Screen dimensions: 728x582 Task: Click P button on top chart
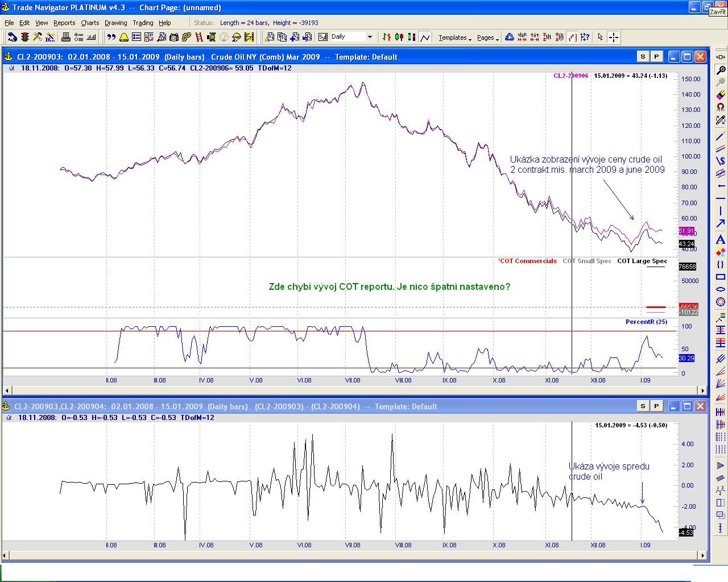[656, 56]
